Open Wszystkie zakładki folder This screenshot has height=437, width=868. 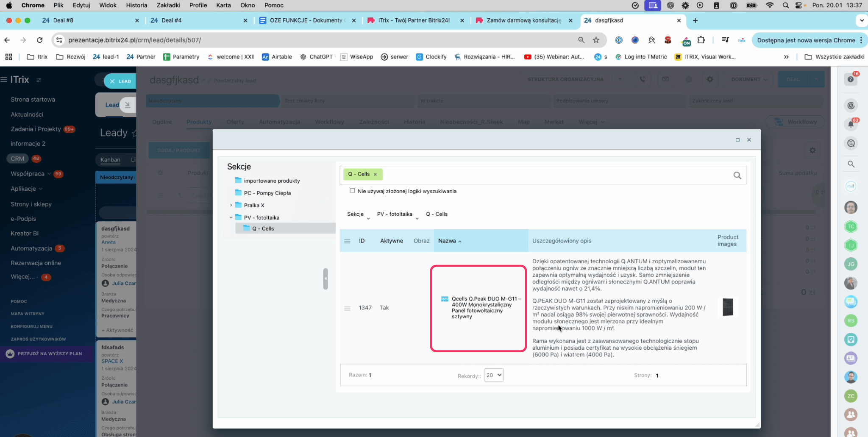pos(834,57)
